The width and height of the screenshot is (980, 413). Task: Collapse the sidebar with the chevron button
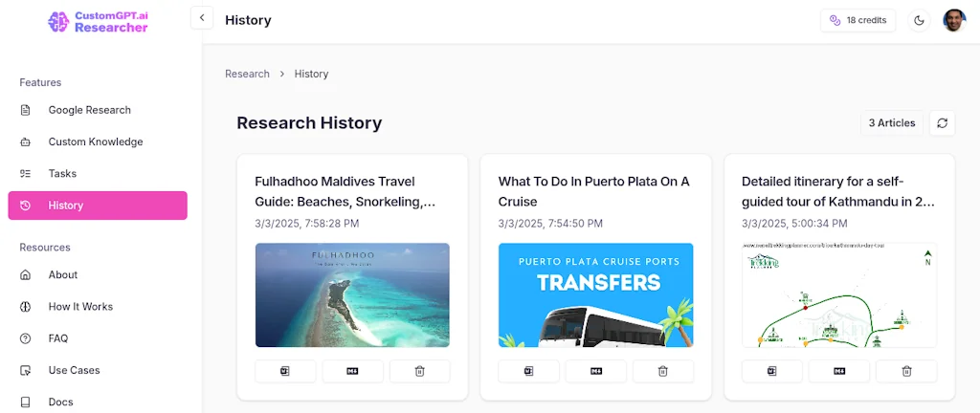202,18
